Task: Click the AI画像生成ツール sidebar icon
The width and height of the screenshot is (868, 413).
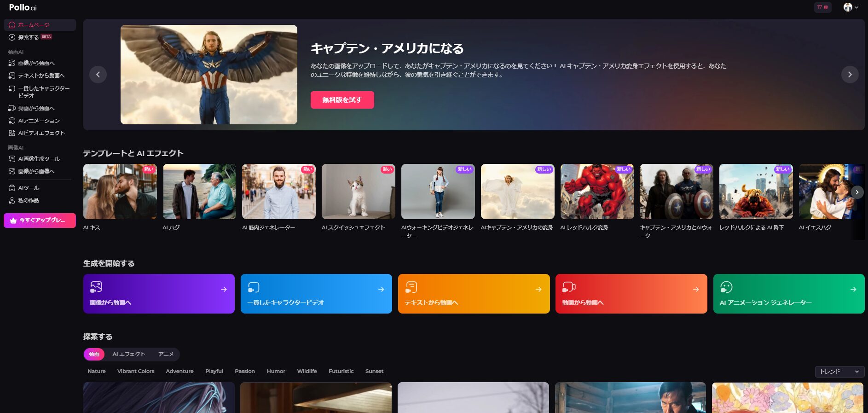Action: [12, 159]
